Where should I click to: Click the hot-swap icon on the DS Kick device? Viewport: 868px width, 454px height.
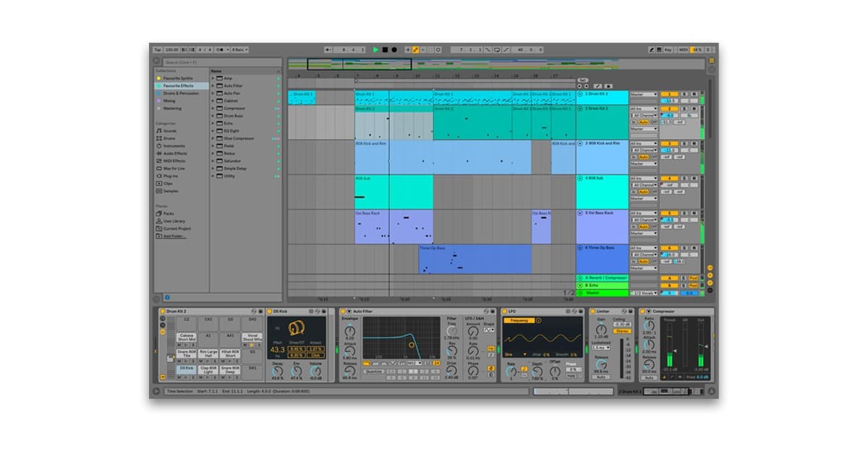click(317, 311)
